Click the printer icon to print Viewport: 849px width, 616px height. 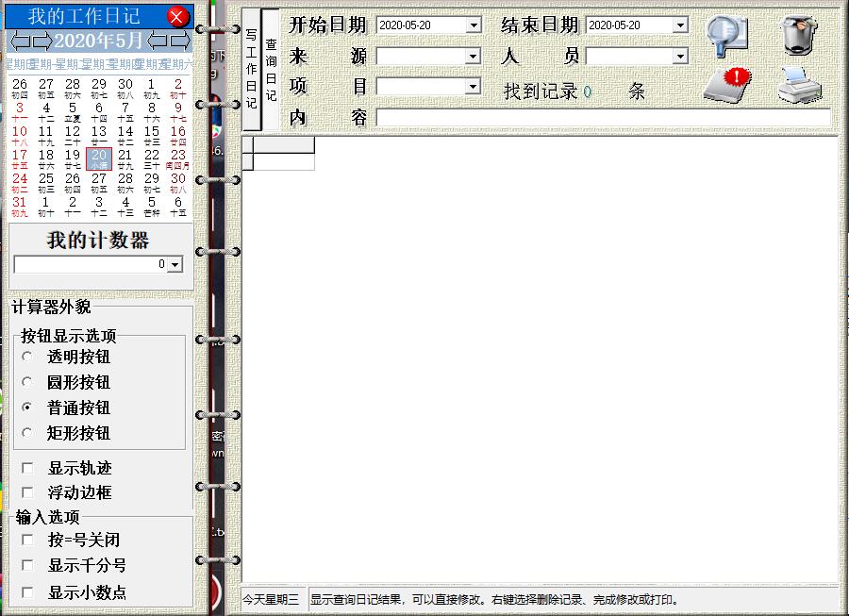click(799, 86)
